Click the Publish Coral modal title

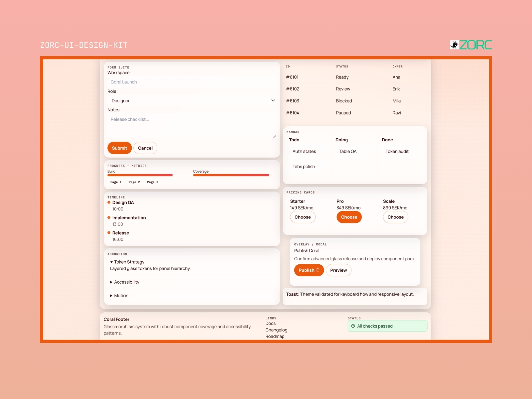pyautogui.click(x=307, y=251)
